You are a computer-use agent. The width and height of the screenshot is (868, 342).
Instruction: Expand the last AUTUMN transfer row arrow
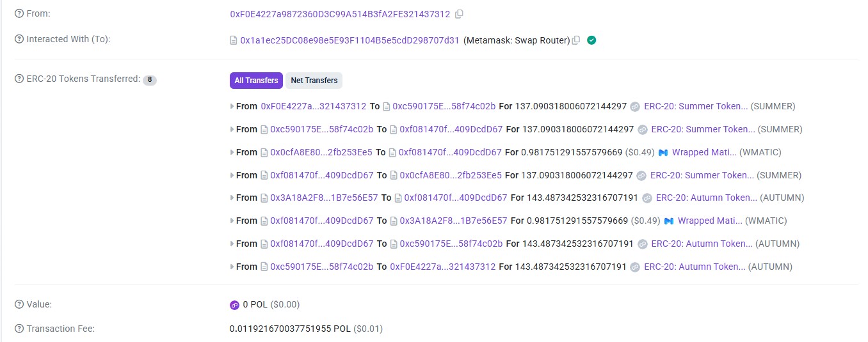232,267
